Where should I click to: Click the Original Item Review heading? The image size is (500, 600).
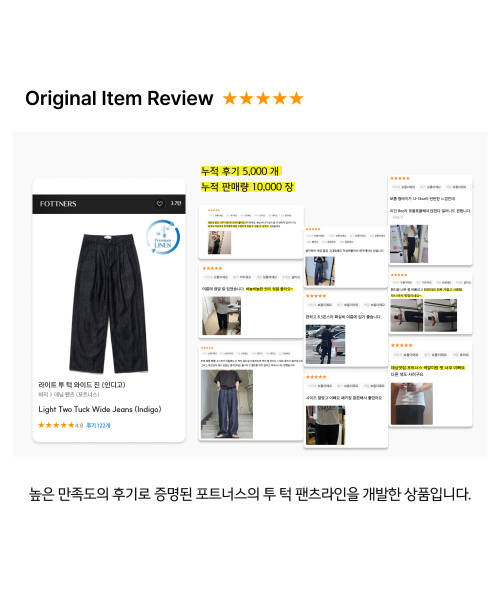tap(119, 98)
